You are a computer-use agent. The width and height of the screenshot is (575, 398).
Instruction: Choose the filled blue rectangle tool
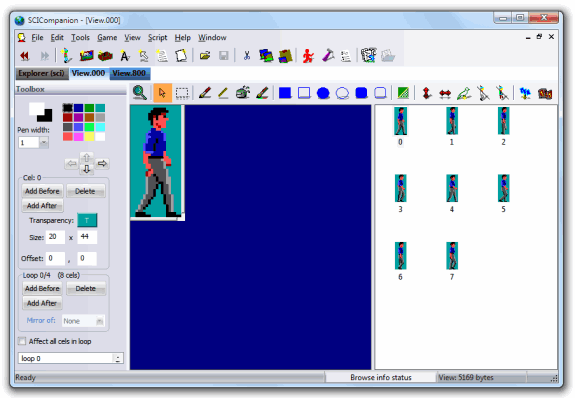tap(285, 93)
